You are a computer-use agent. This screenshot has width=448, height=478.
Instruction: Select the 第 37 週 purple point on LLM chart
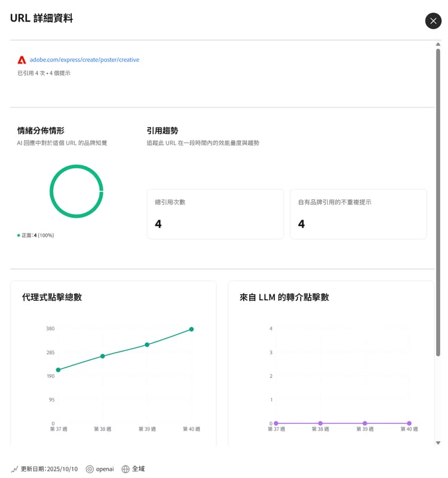pyautogui.click(x=276, y=423)
